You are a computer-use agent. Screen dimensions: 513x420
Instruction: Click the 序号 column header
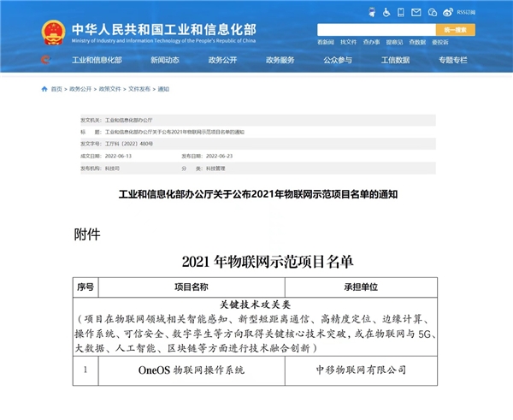[85, 287]
